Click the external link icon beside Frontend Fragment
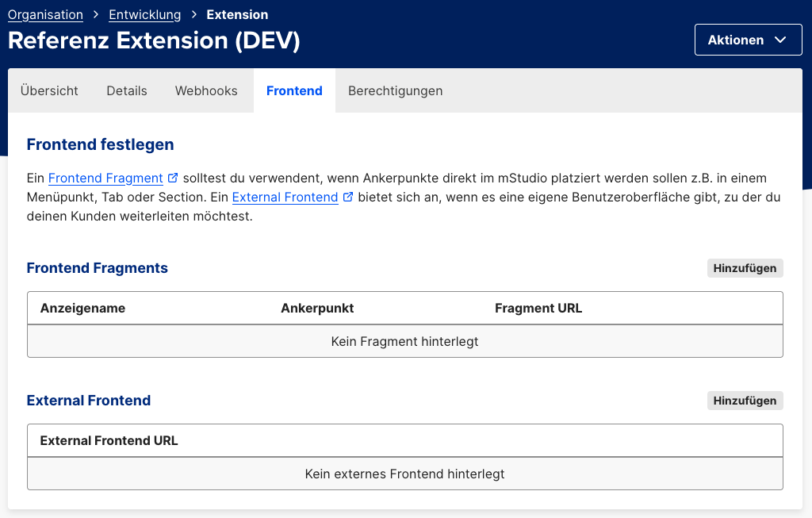This screenshot has height=518, width=812. [173, 178]
